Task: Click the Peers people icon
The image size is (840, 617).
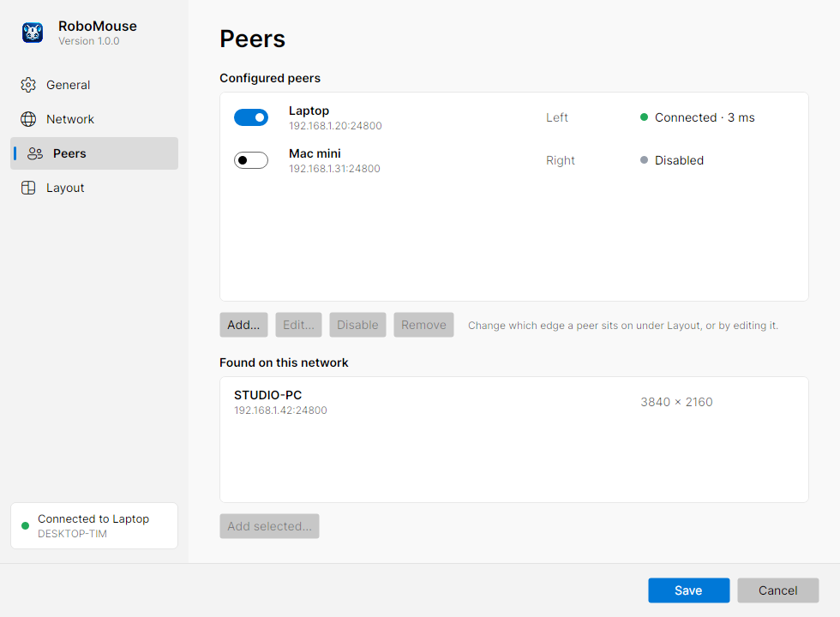Action: click(35, 153)
